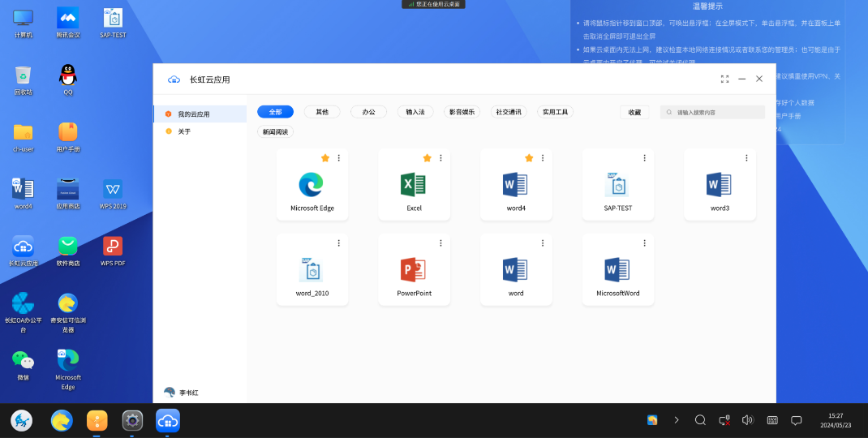Screen dimensions: 868x438
Task: Open the three-dot menu on word3 card
Action: pyautogui.click(x=746, y=158)
